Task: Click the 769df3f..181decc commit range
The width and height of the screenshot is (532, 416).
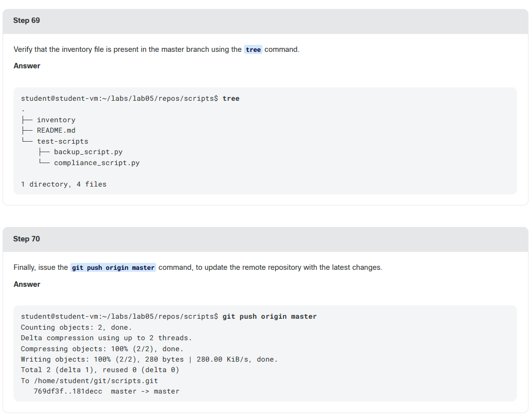Action: [x=68, y=391]
